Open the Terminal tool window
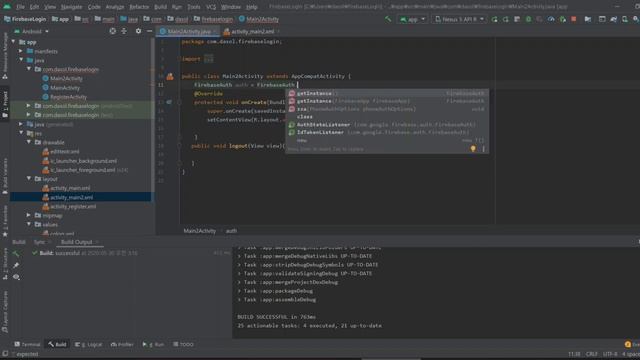This screenshot has width=640, height=360. point(27,344)
